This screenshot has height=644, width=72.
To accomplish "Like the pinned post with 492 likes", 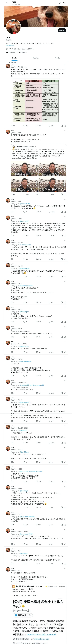I will tap(37, 126).
